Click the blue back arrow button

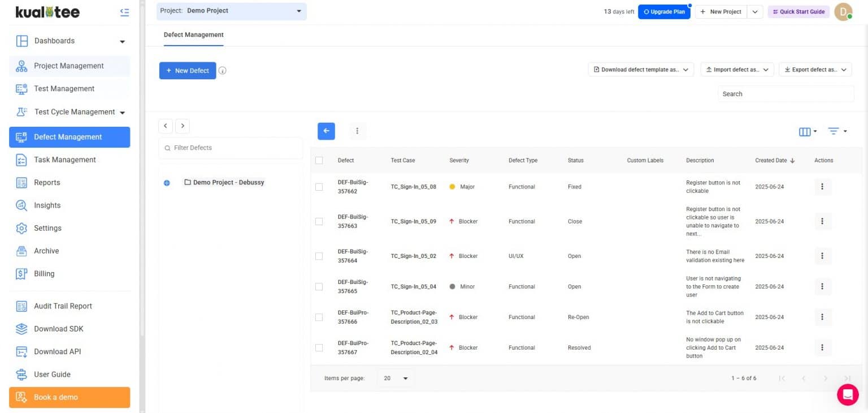pyautogui.click(x=326, y=131)
